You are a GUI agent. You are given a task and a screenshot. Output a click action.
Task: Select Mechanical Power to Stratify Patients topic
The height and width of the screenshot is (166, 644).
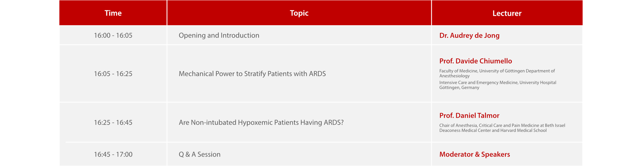(x=252, y=74)
